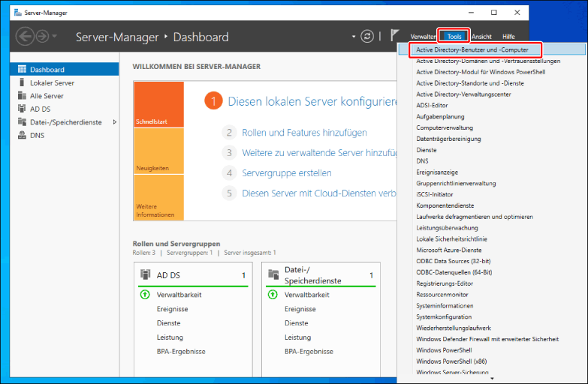Open Lokaler Server in sidebar
The image size is (588, 384).
52,82
